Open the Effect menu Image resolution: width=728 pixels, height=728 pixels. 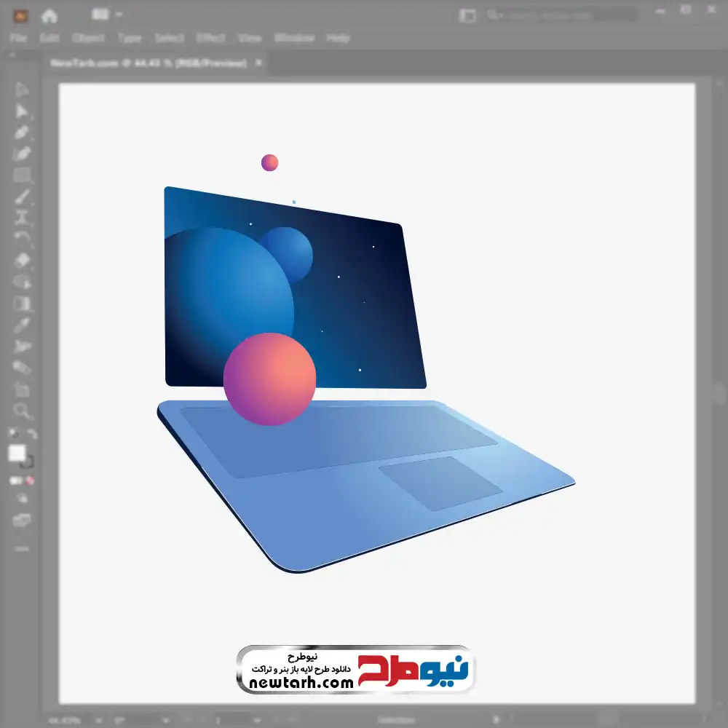coord(211,38)
